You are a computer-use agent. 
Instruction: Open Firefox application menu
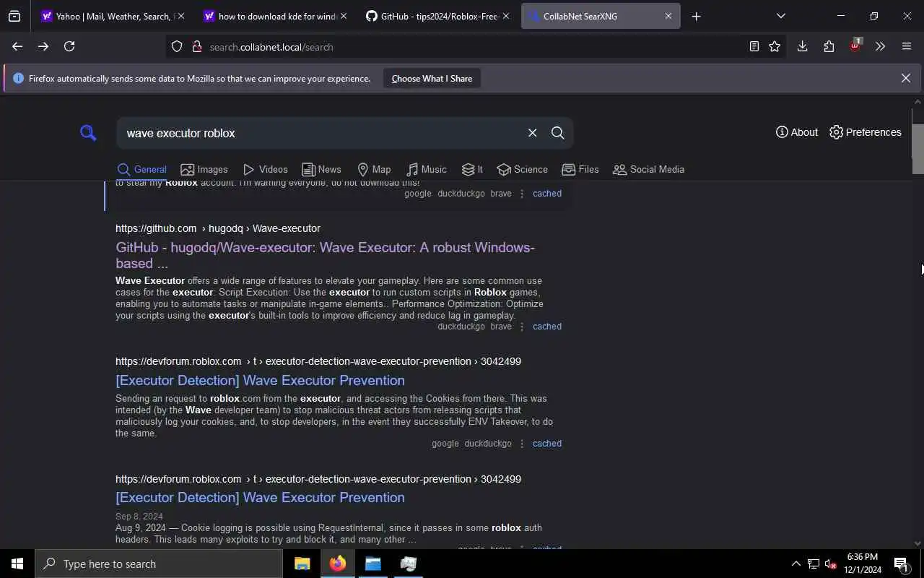[907, 46]
